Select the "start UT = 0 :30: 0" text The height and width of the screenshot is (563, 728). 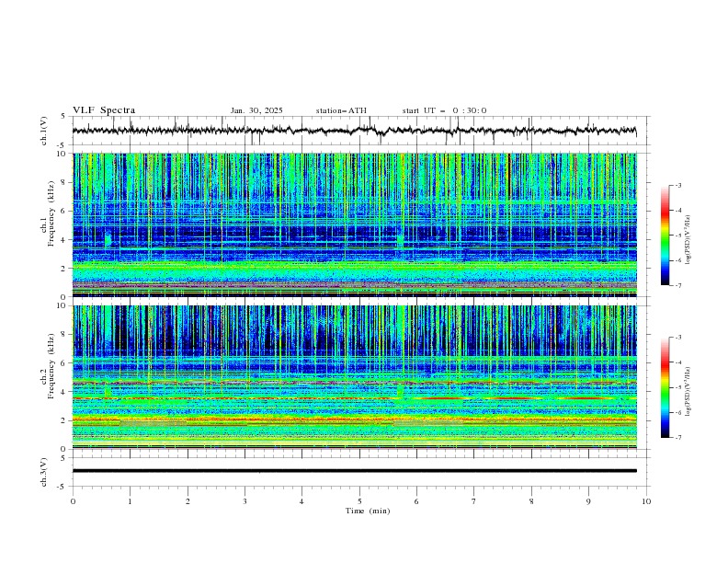pos(444,110)
